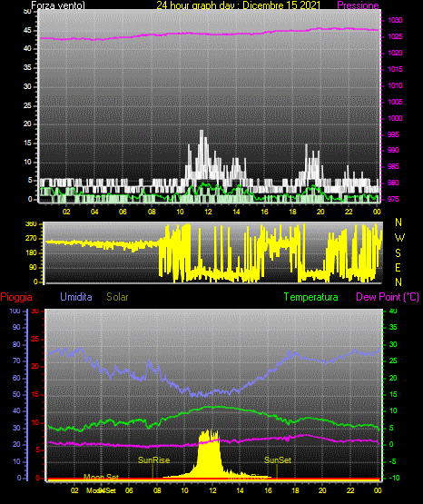
Task: Click the 180 wind direction scale value
Action: click(x=31, y=253)
